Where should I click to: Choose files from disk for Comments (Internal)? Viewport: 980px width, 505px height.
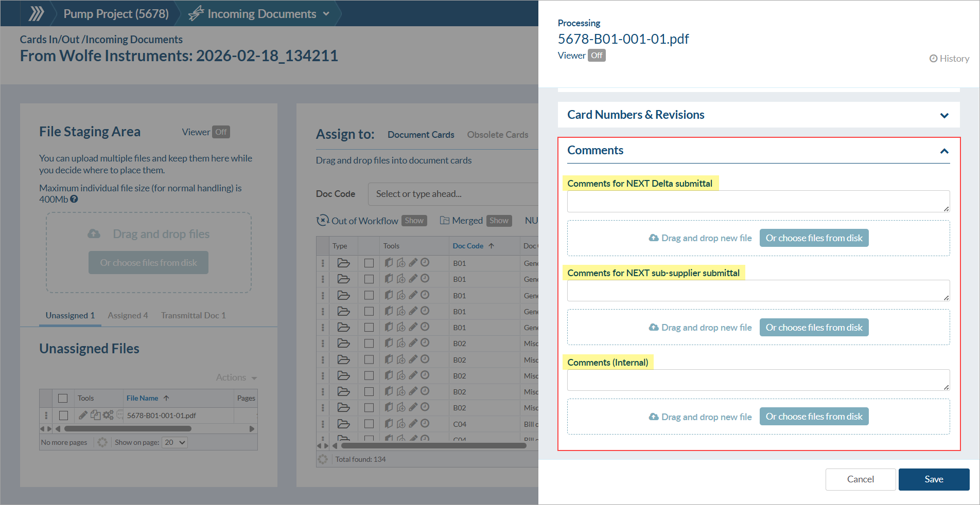814,417
